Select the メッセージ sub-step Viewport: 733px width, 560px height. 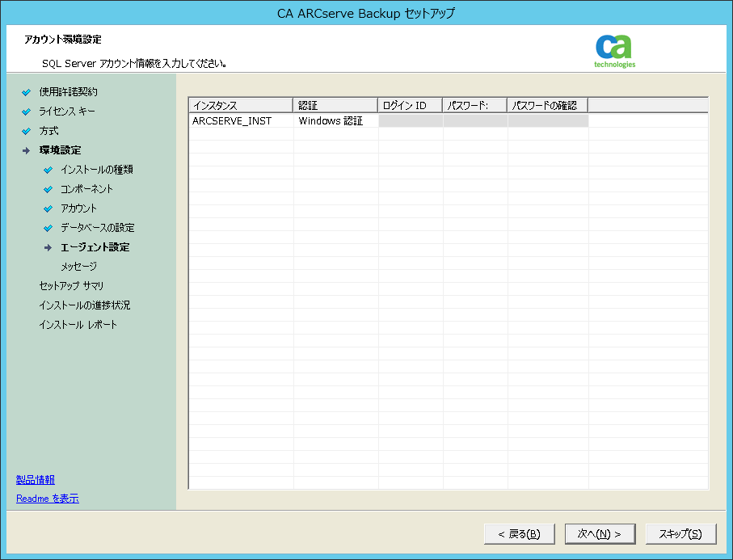tap(79, 267)
